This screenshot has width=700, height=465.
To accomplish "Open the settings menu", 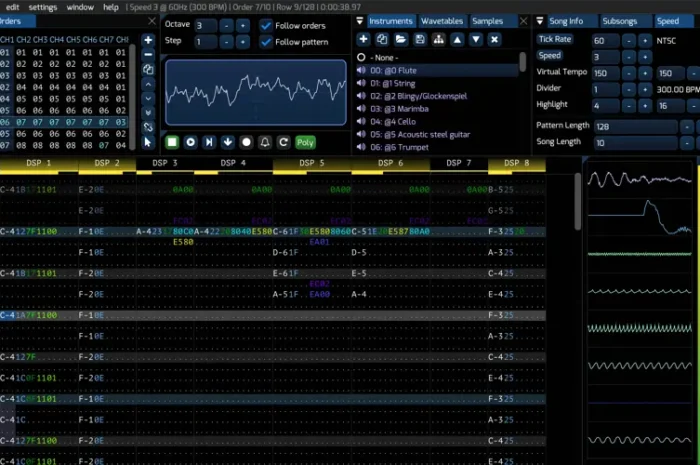I will point(43,7).
